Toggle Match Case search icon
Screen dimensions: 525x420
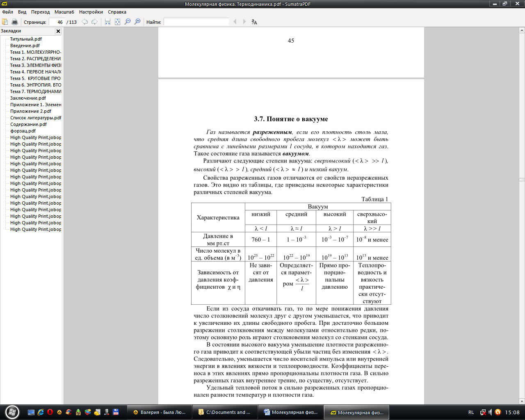point(254,22)
